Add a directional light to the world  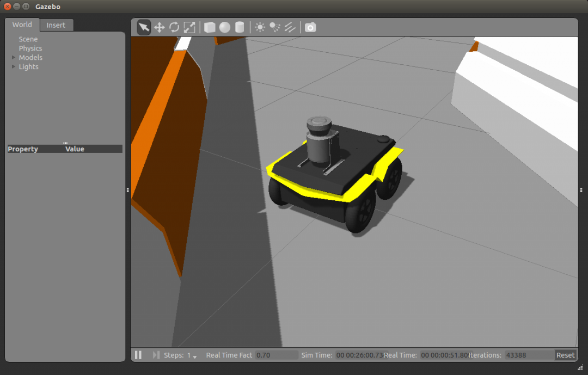289,27
